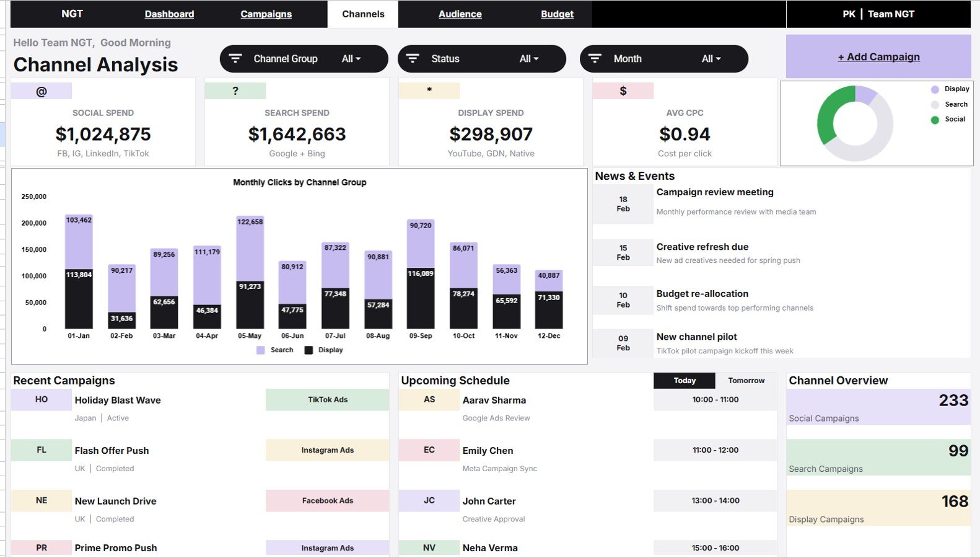Click the 09 Feb date tile
This screenshot has width=980, height=558.
pyautogui.click(x=623, y=343)
